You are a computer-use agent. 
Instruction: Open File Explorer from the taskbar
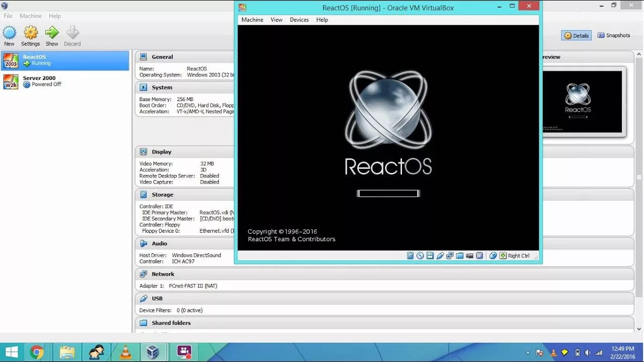(67, 352)
